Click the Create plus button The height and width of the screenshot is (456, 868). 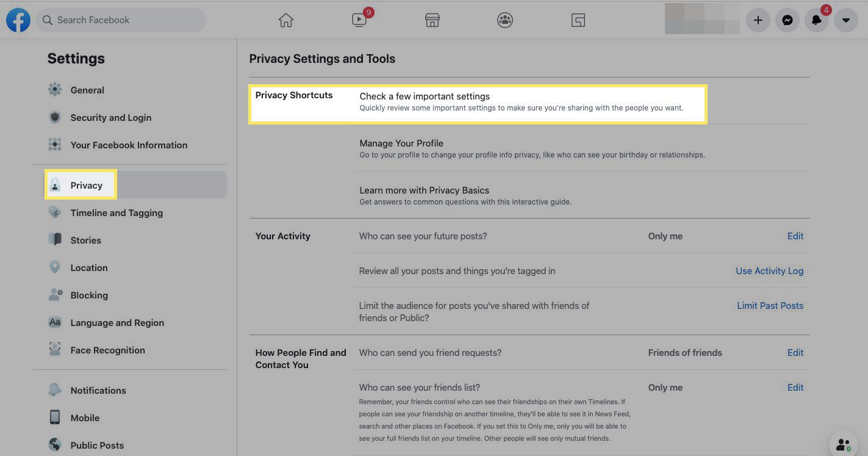point(758,20)
